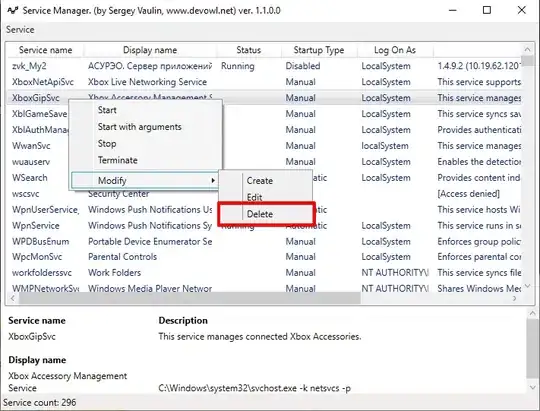Sort by the Log On As column header
This screenshot has width=540, height=411.
pos(395,50)
